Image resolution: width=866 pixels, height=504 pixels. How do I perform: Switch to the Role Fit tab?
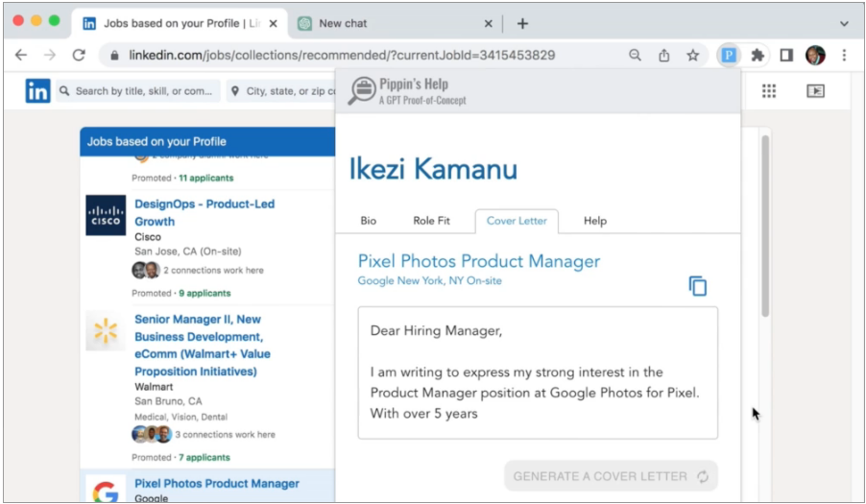(431, 221)
